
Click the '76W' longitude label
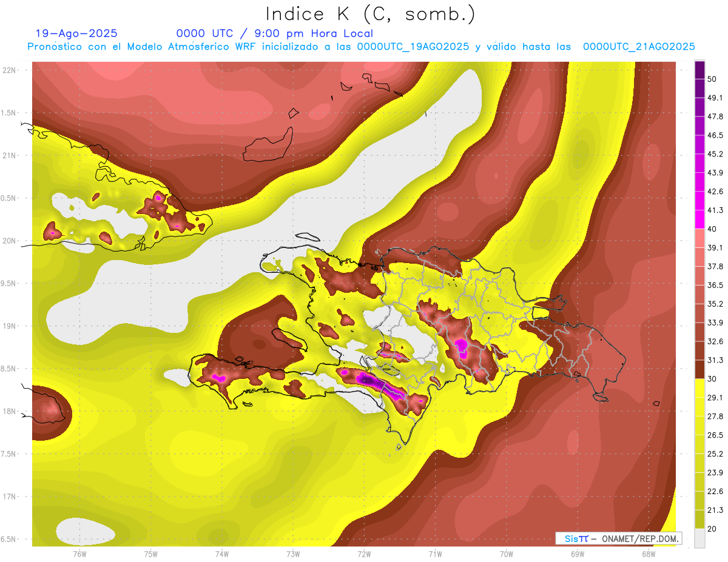[x=79, y=554]
